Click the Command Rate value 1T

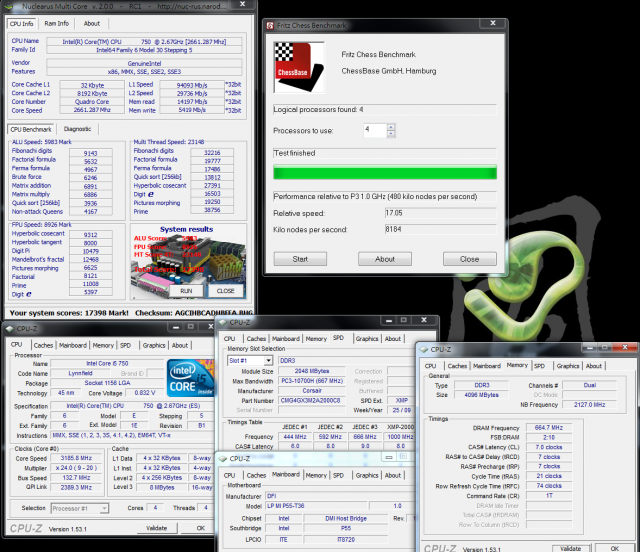coord(549,496)
